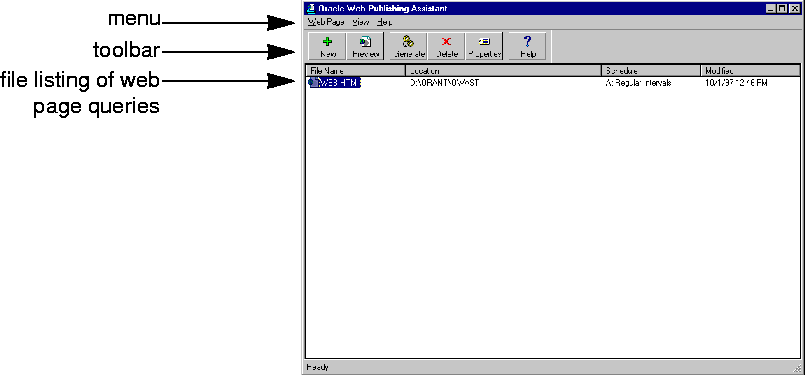Open Properties from the toolbar
This screenshot has height=375, width=805.
(x=484, y=47)
